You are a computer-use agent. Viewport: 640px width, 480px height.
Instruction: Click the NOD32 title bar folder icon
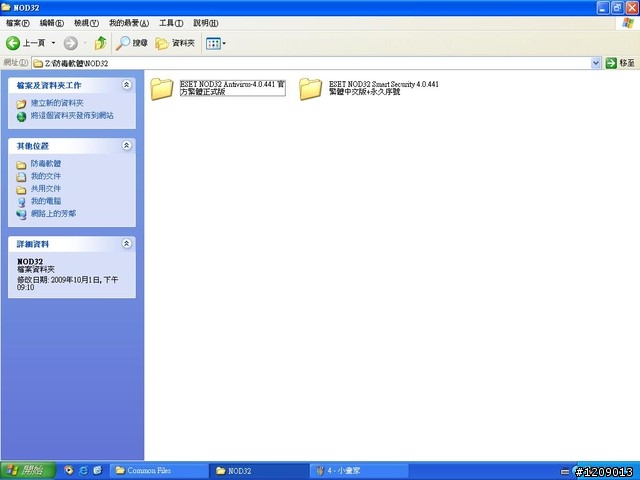coord(6,7)
